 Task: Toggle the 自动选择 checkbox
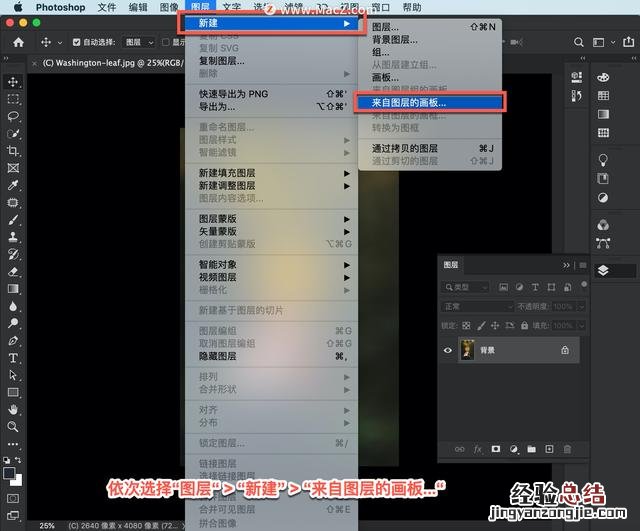(77, 43)
